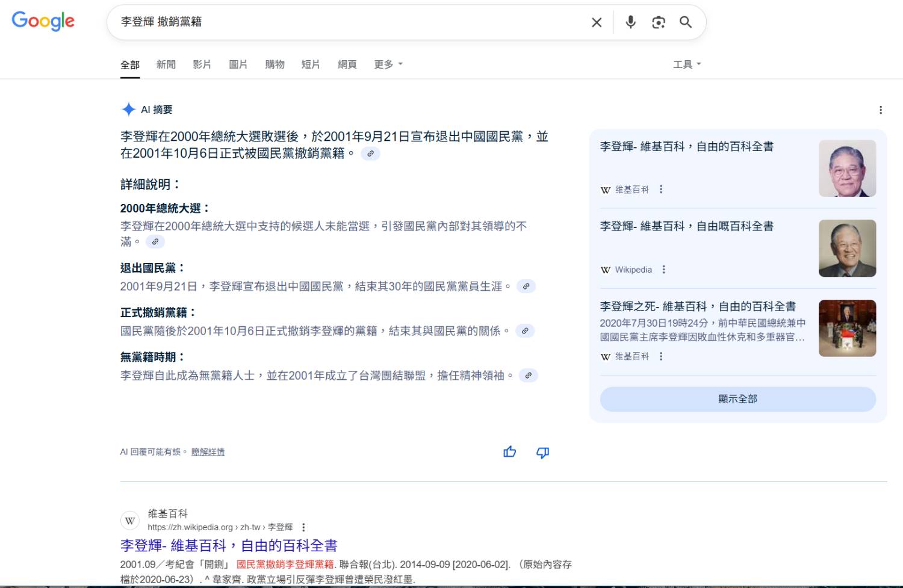Open options for the Wikipedia source card
Screen dimensions: 903x588
[663, 269]
